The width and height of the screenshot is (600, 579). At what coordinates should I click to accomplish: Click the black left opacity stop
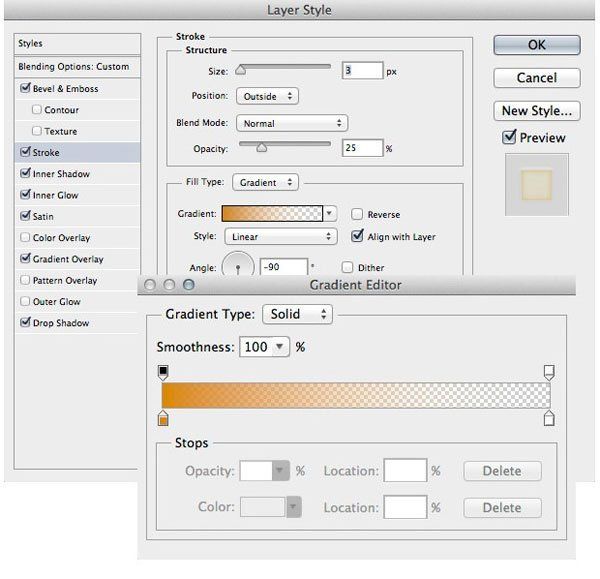tap(163, 372)
